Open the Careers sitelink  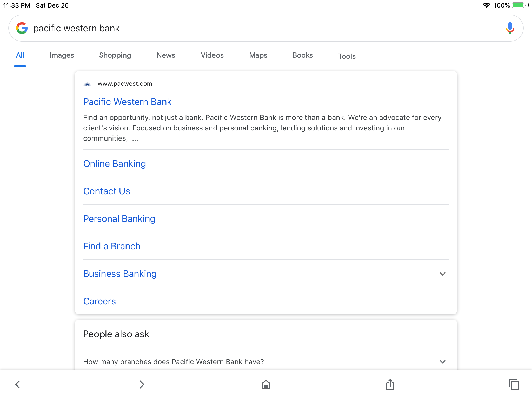pyautogui.click(x=99, y=301)
